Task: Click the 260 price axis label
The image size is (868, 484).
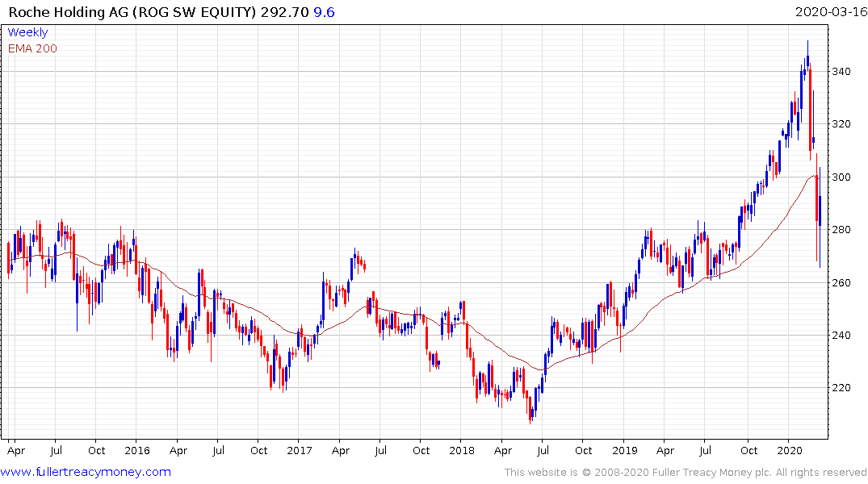Action: pos(841,282)
